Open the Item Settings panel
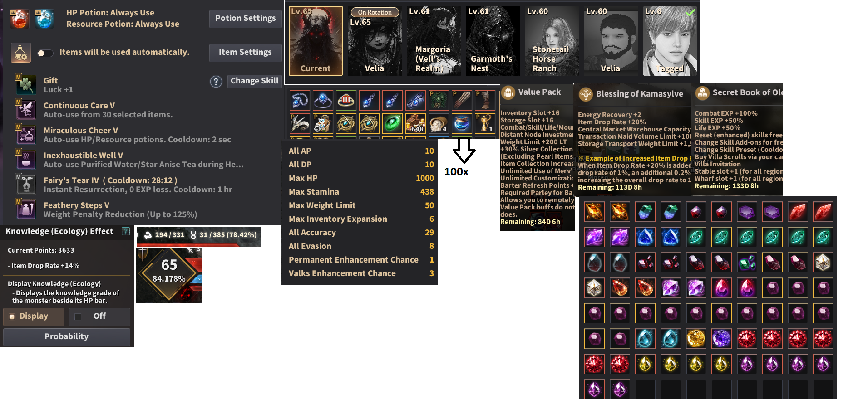The image size is (868, 399). [245, 53]
